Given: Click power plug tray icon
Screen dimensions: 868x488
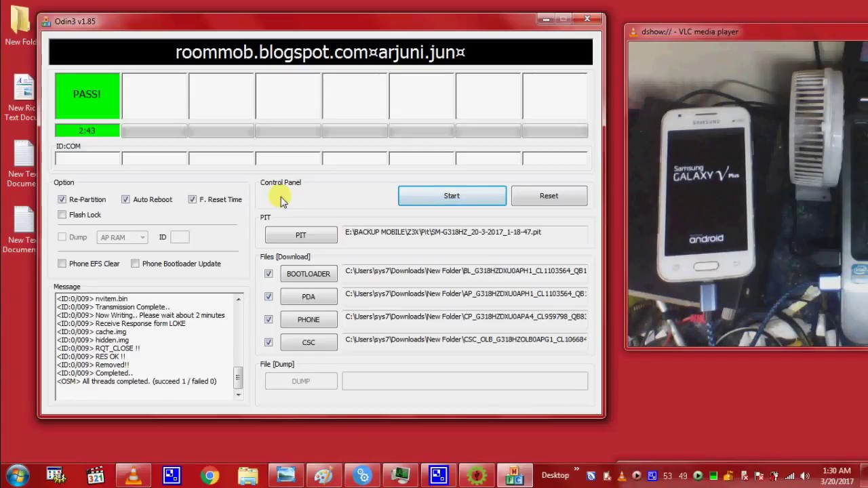Looking at the screenshot, I should tap(774, 476).
